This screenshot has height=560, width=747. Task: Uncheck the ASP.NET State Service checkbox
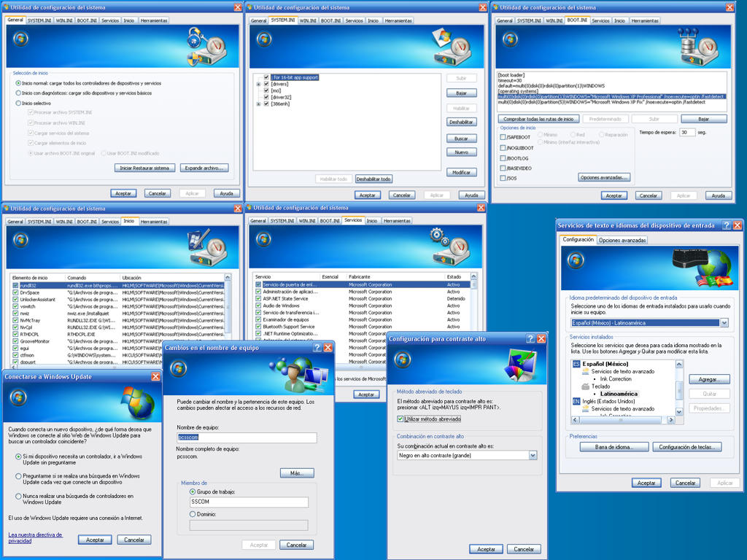pyautogui.click(x=258, y=298)
